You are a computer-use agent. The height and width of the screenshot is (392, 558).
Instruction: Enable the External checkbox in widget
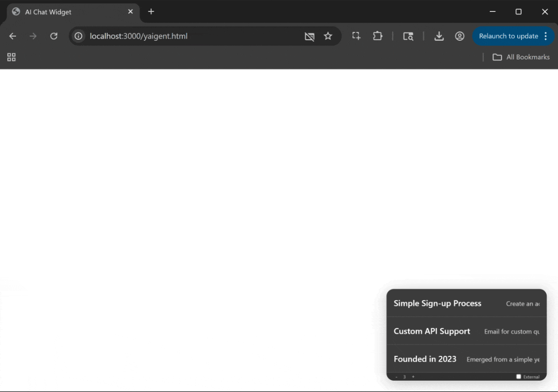[519, 377]
